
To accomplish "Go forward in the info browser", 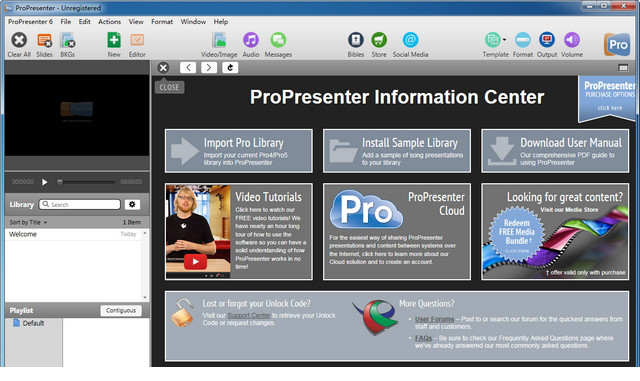I will tap(209, 68).
